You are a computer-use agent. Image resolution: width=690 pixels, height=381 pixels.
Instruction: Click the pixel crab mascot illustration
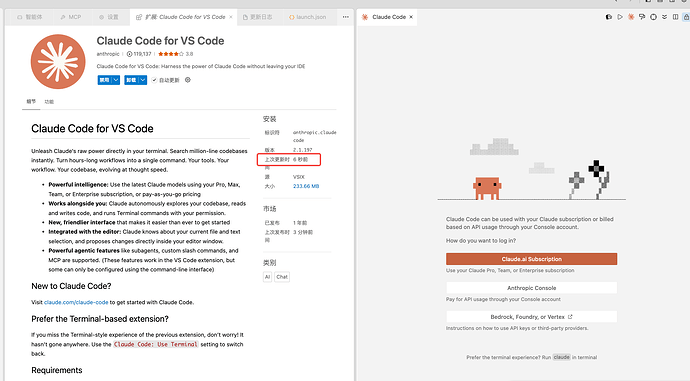click(x=487, y=189)
